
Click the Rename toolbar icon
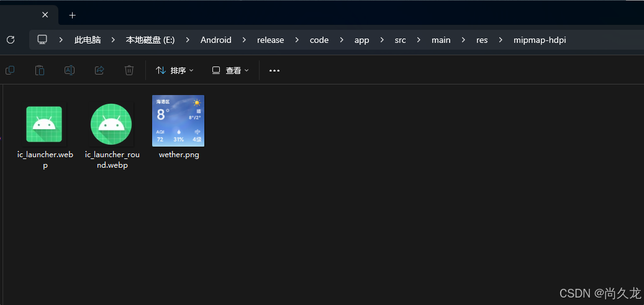click(70, 70)
